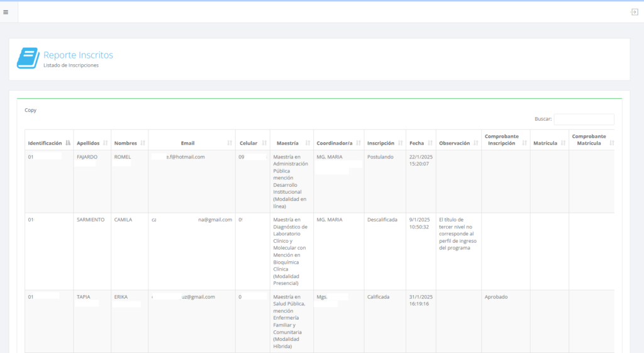Click the sort arrows in Fecha header

coord(430,143)
